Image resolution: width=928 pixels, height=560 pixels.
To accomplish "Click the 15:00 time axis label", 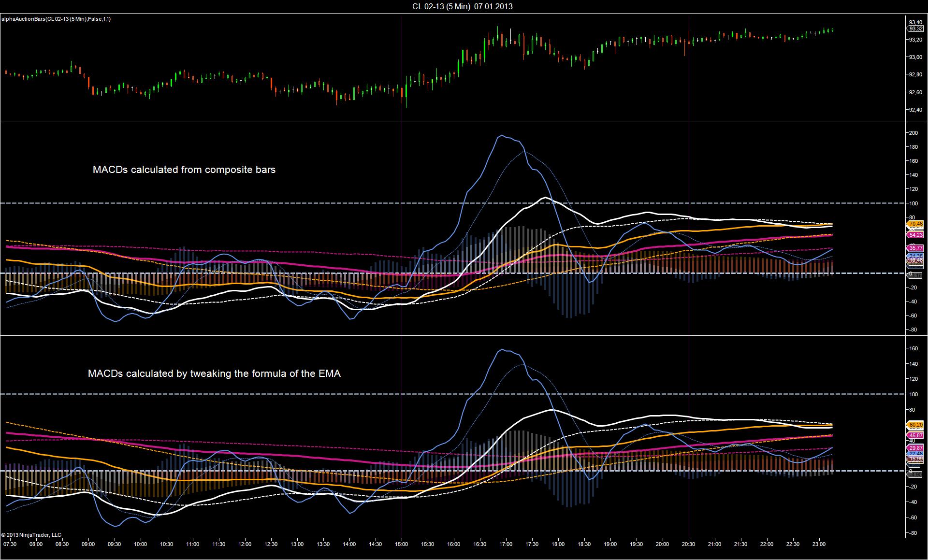I will [x=402, y=544].
